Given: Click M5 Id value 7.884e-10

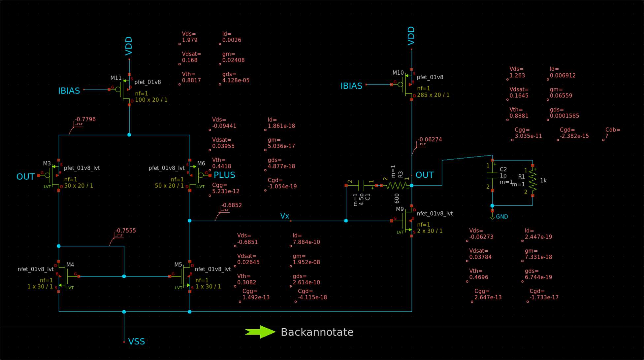Looking at the screenshot, I should pos(306,242).
